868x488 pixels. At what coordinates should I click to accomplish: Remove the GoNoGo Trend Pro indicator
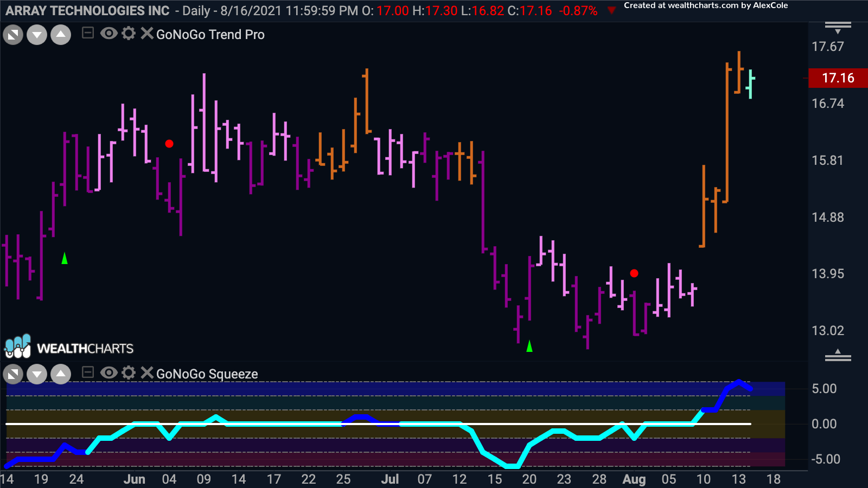pos(146,34)
